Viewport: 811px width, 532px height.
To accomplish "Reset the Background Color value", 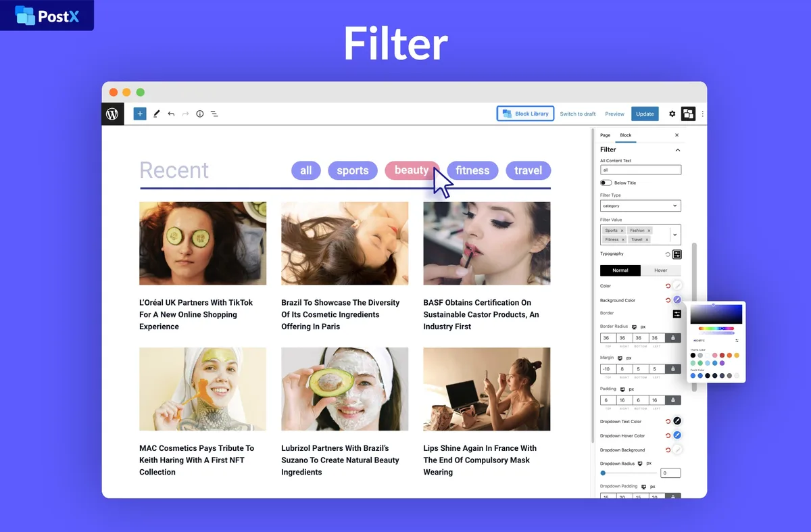I will coord(668,300).
